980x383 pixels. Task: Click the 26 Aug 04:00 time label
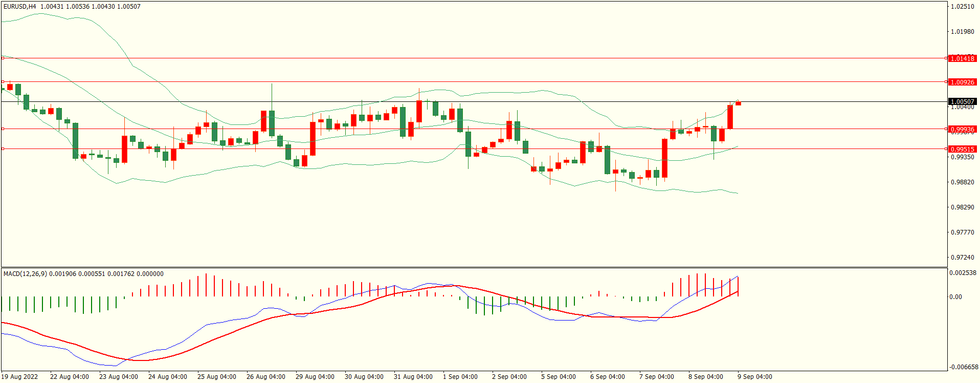266,377
